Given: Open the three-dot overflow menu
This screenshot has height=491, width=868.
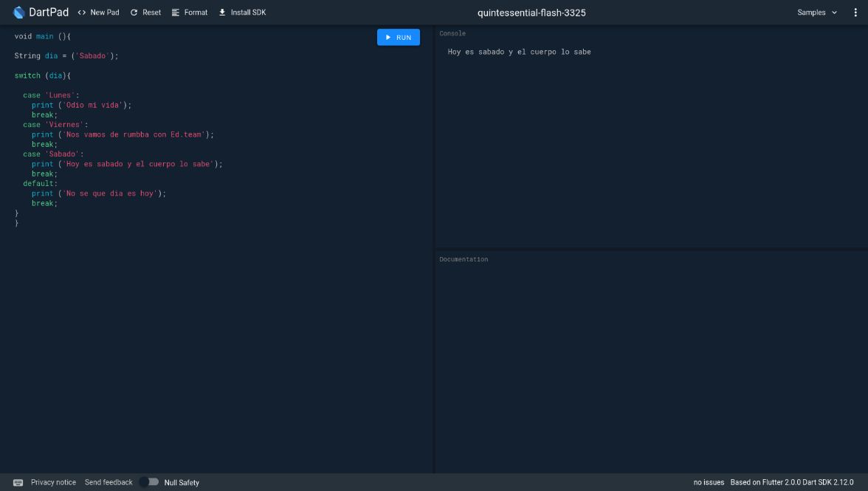Looking at the screenshot, I should (x=855, y=13).
